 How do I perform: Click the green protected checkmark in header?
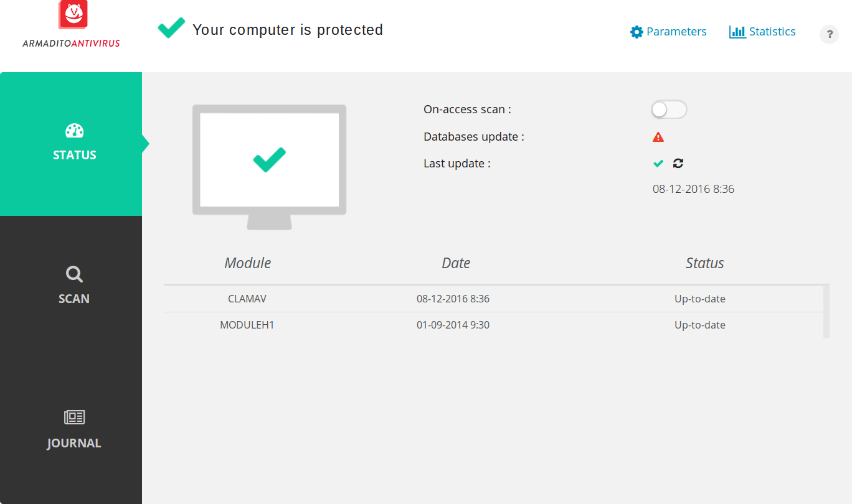pos(171,28)
